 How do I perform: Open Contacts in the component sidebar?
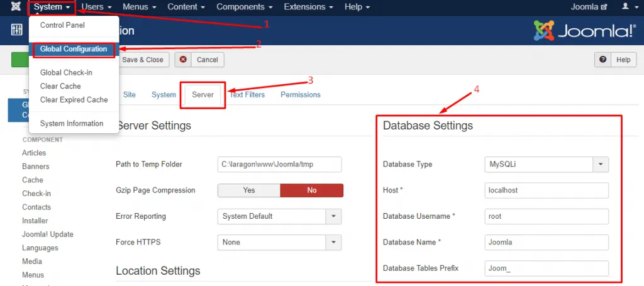coord(36,207)
